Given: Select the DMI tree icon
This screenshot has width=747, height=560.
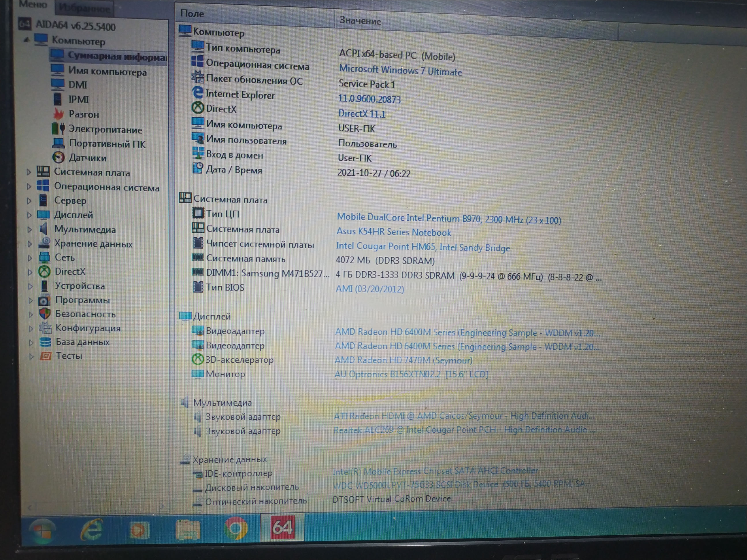Looking at the screenshot, I should pos(57,84).
